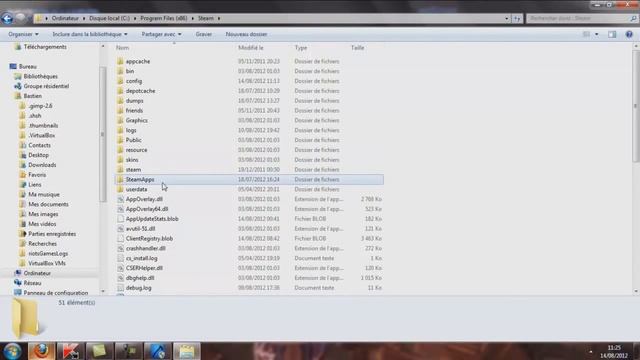
Task: Select the SteamApps folder icon
Action: point(120,180)
